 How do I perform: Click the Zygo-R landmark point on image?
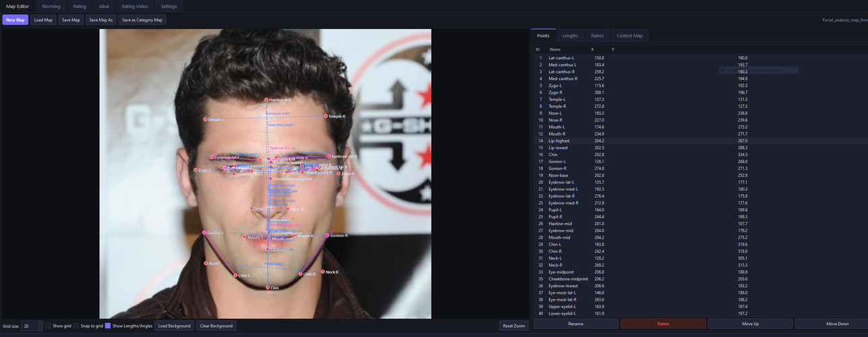339,174
